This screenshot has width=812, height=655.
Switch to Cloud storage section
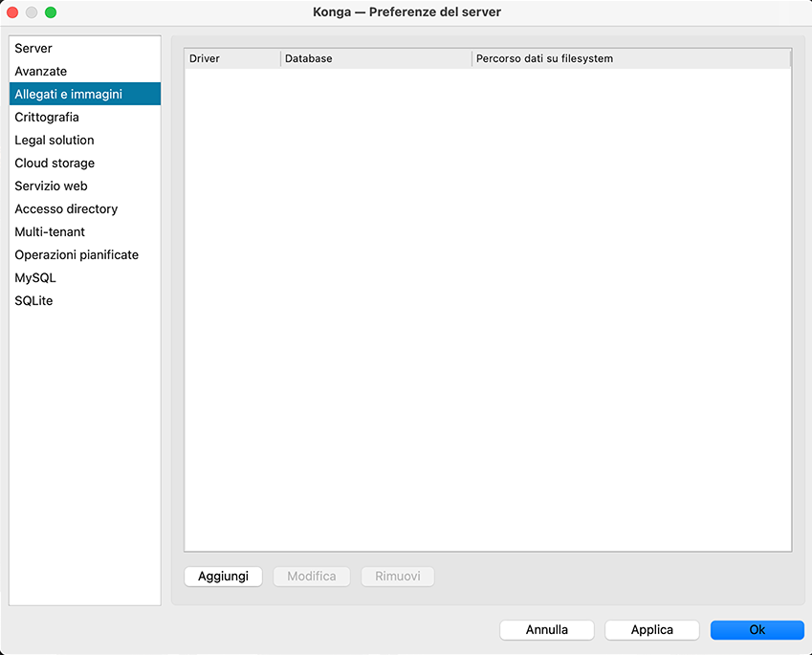coord(55,164)
